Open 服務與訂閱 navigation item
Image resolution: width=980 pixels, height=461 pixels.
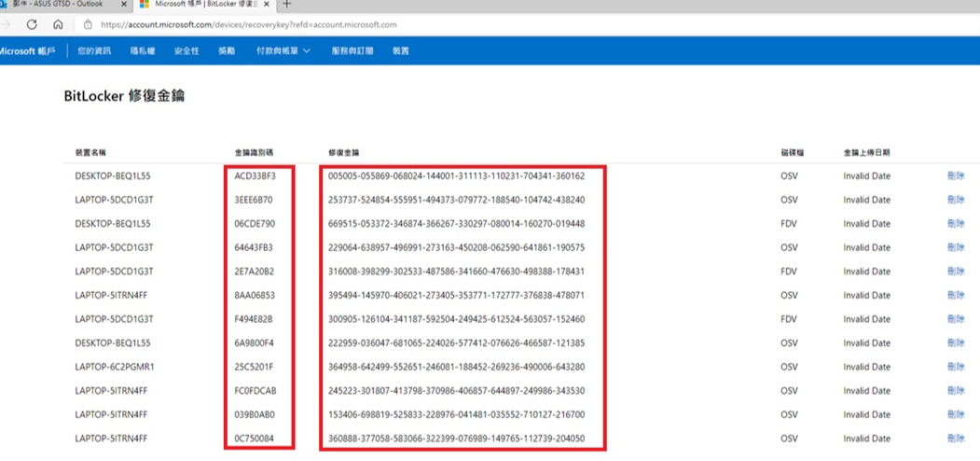pyautogui.click(x=352, y=51)
